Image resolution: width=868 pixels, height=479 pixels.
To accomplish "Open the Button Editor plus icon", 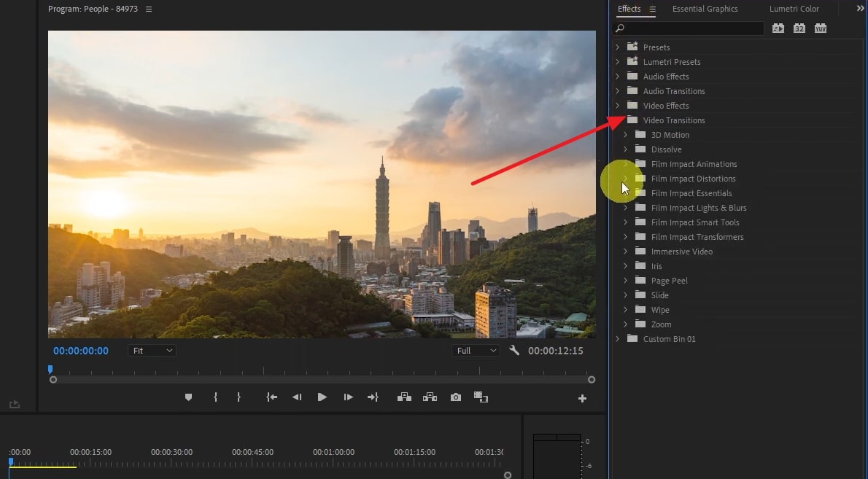I will (582, 398).
